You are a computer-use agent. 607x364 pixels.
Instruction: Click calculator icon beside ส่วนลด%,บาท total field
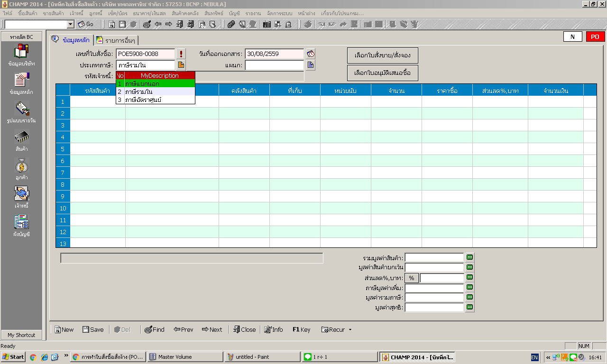click(x=469, y=277)
